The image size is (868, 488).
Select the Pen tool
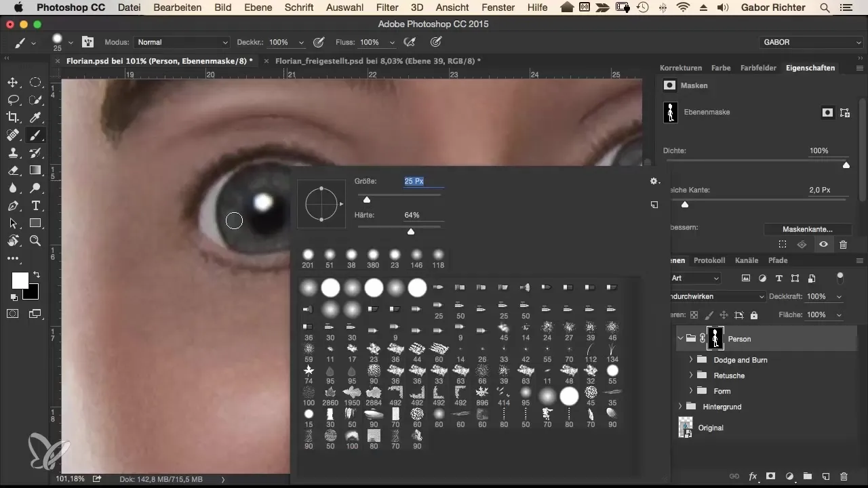tap(13, 206)
